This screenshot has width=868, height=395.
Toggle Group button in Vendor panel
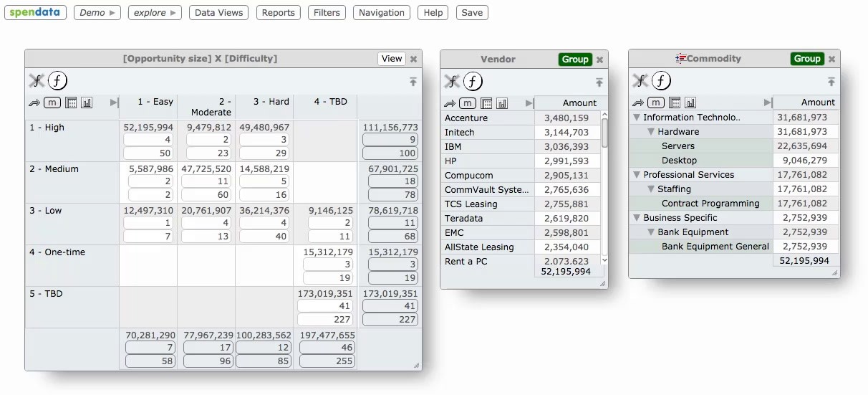pos(575,60)
